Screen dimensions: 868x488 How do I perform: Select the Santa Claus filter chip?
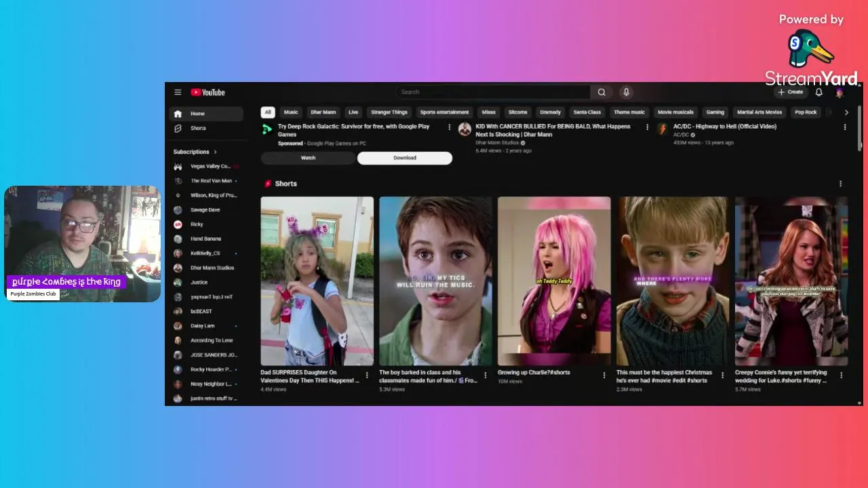click(587, 113)
